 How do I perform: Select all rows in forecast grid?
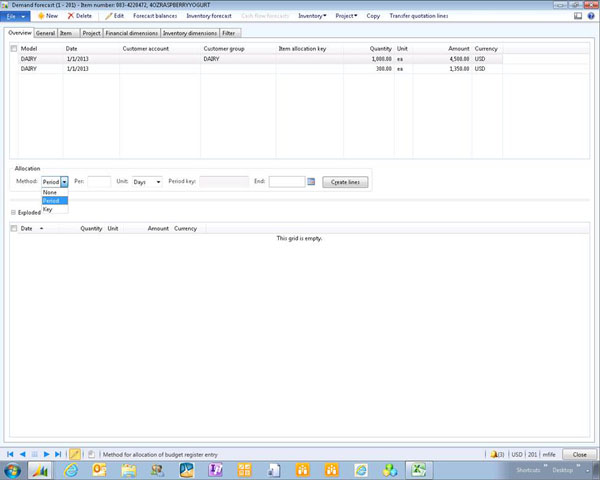click(x=14, y=49)
